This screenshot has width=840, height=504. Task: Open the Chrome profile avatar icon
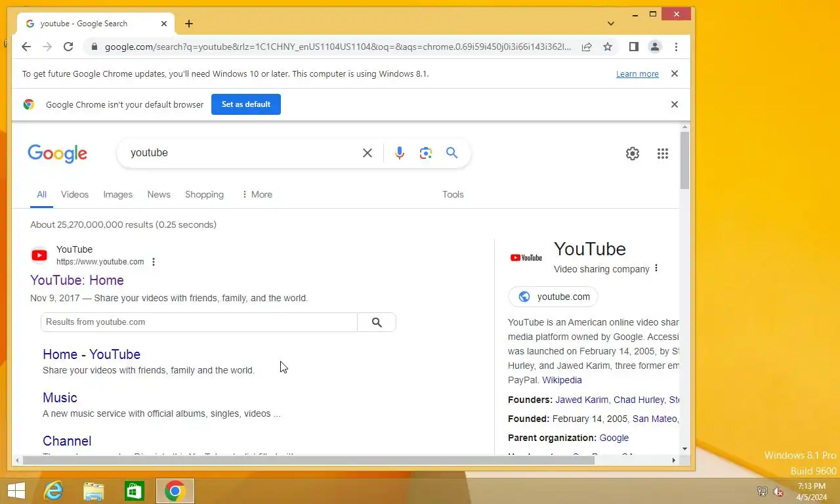(654, 47)
